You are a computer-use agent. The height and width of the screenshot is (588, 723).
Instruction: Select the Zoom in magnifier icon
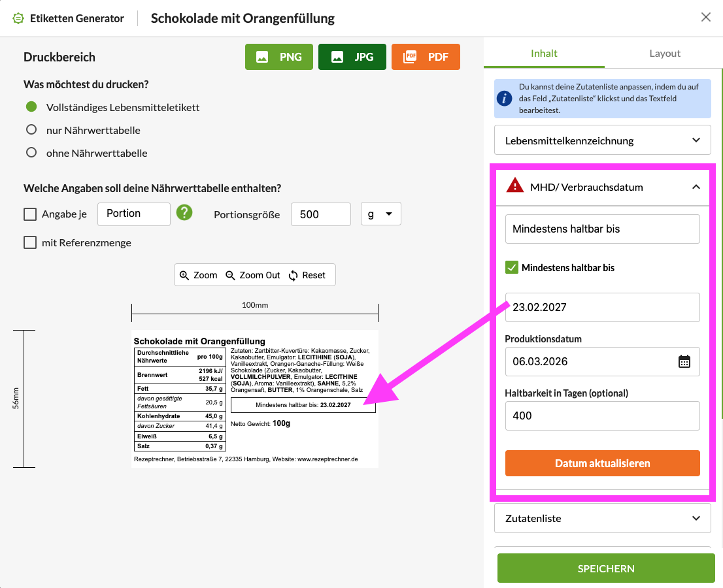point(184,275)
